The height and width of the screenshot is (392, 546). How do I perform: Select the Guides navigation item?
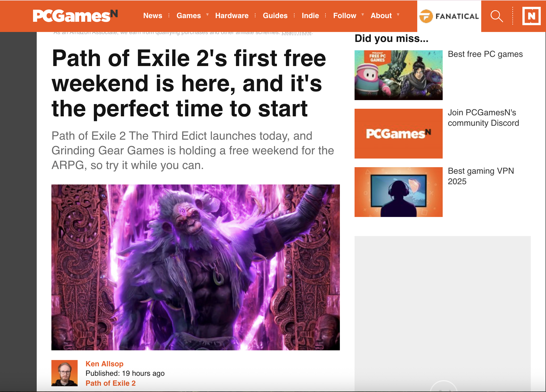(x=275, y=16)
